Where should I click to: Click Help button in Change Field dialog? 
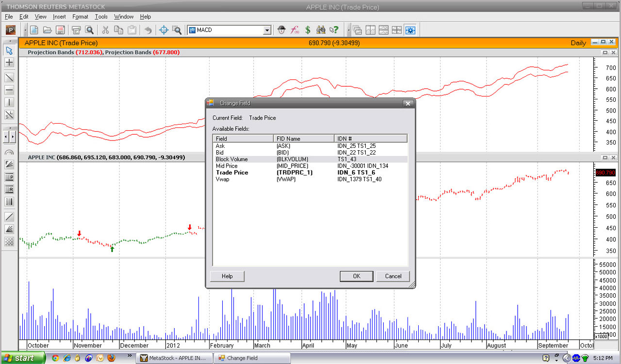227,276
